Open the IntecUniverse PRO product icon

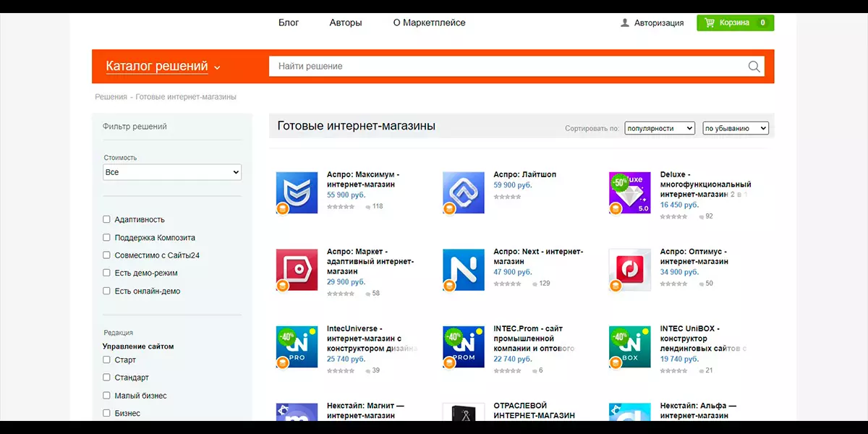297,346
